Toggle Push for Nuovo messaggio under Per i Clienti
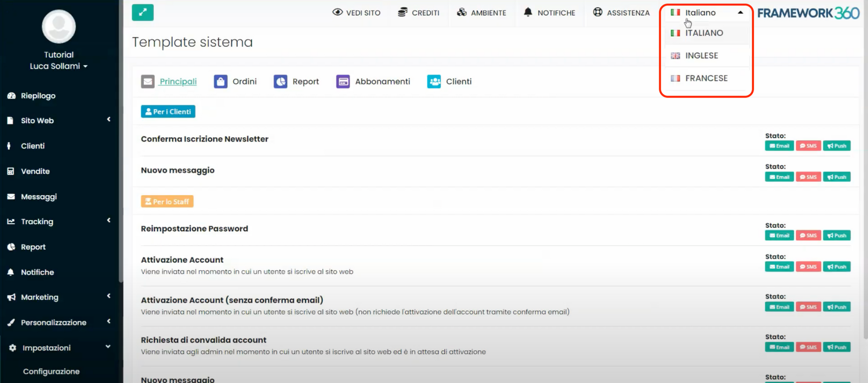Screen dimensions: 868x383 coord(837,177)
